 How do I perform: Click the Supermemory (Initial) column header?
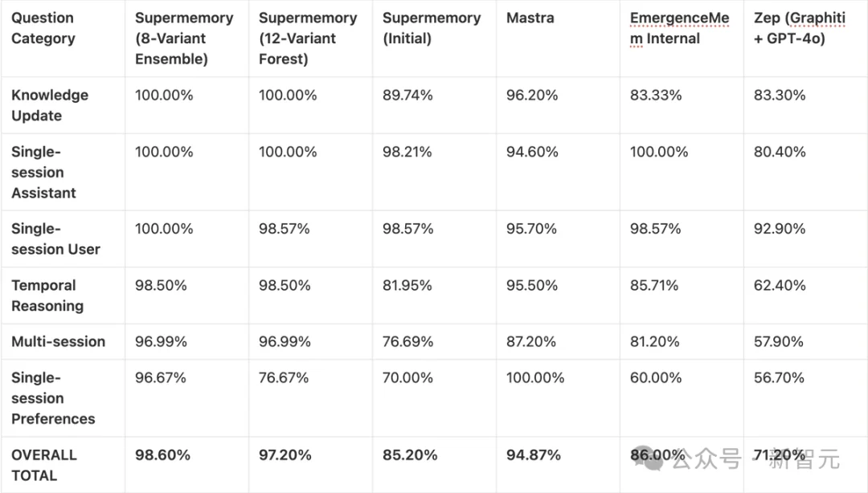coord(432,28)
